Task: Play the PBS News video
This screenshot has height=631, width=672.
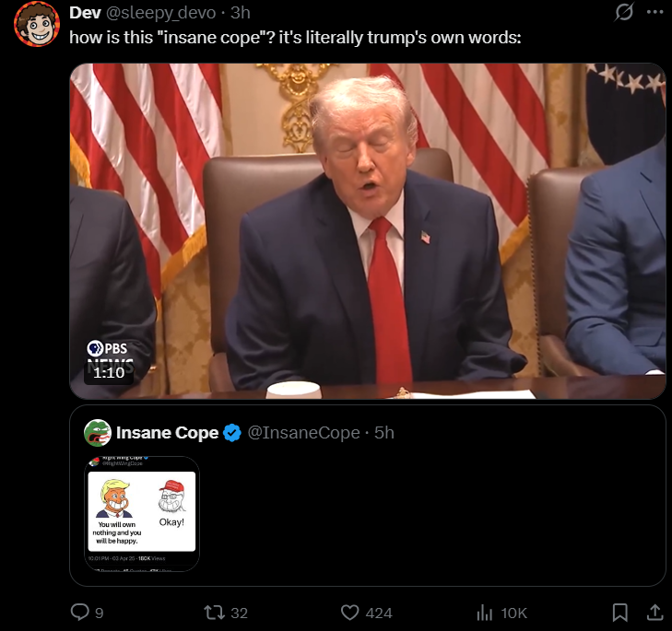Action: 367,231
